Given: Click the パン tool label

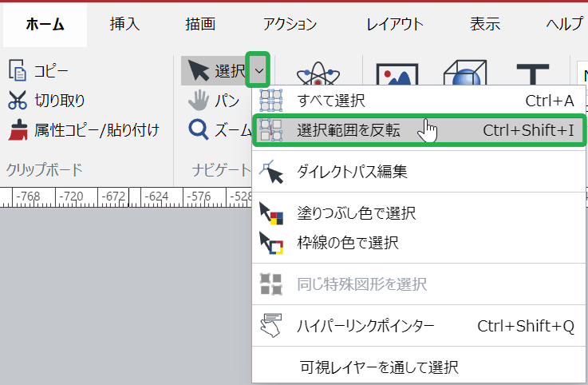Looking at the screenshot, I should [227, 101].
